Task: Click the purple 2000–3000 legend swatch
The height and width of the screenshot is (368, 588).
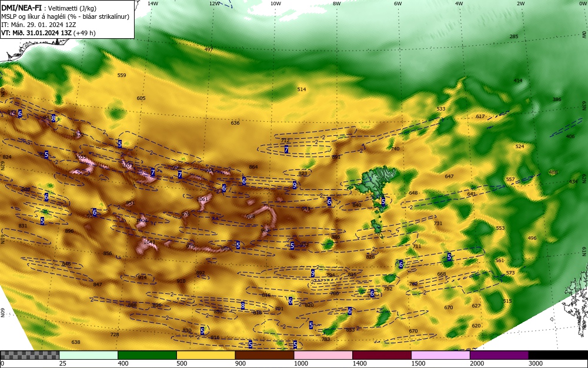Action: click(x=499, y=355)
